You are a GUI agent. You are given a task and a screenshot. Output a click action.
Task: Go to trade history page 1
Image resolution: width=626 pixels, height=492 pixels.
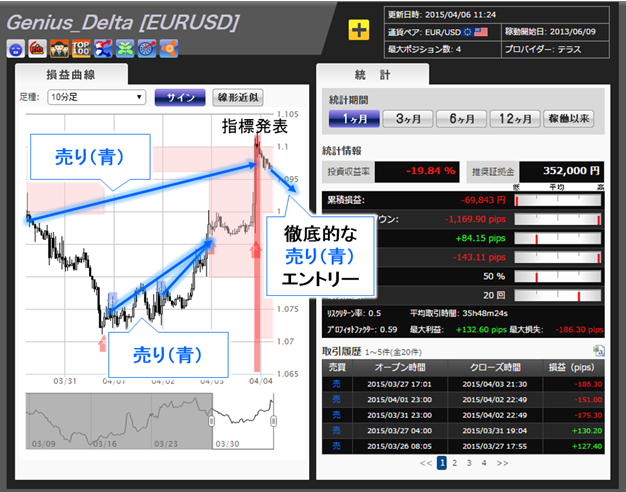(x=441, y=463)
